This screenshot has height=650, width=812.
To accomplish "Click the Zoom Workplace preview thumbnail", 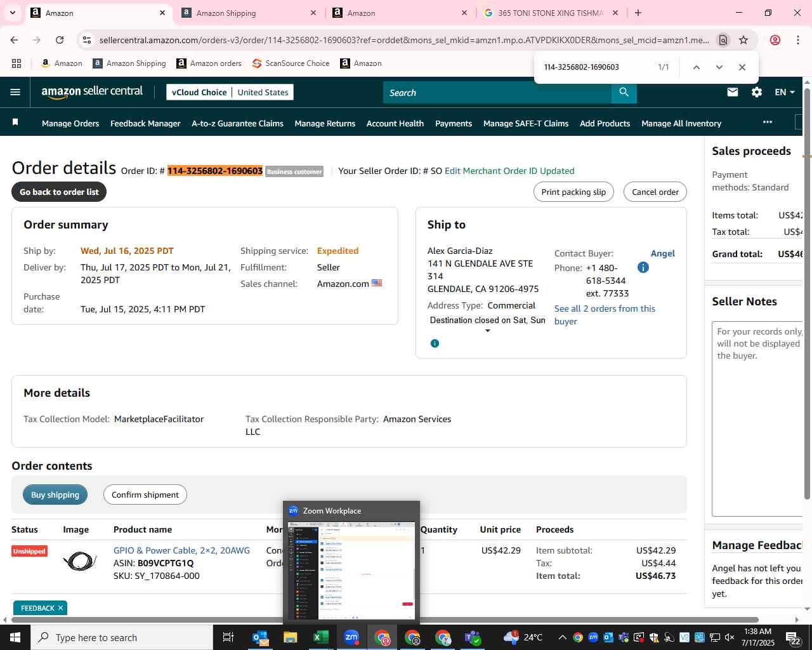I will pos(351,570).
